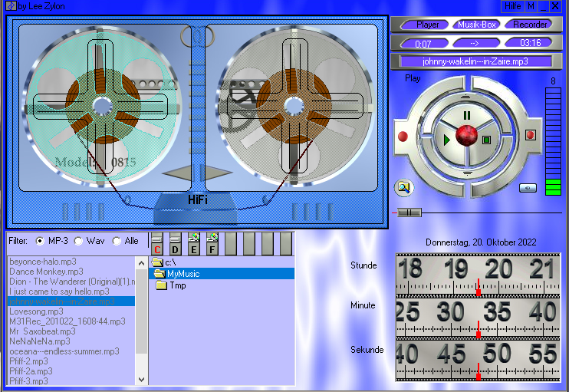This screenshot has height=392, width=569.
Task: Stop playback with the green square button
Action: click(x=486, y=140)
